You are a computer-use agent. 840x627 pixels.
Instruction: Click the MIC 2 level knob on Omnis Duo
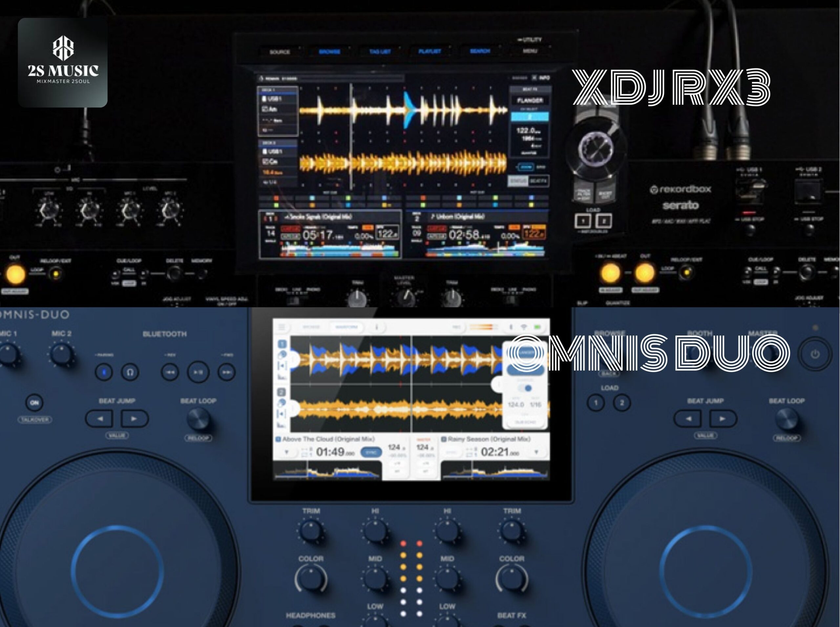click(61, 354)
